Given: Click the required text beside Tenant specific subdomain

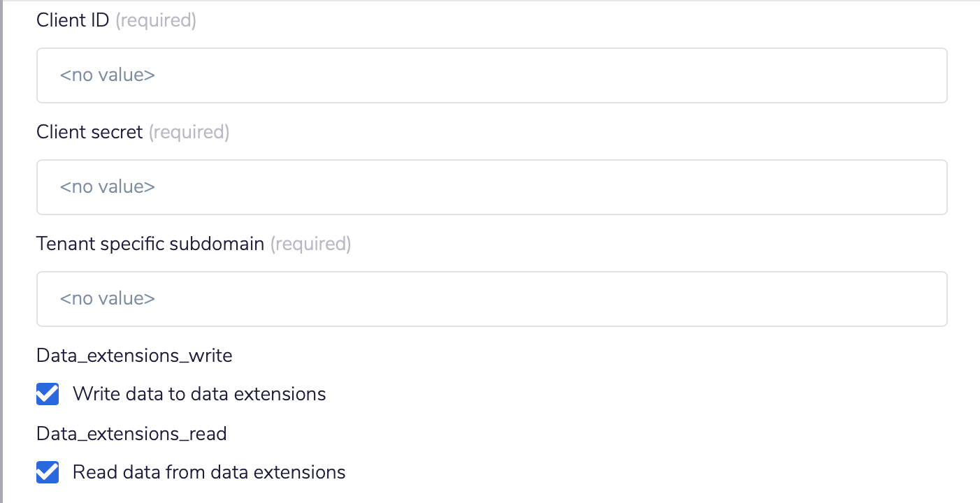Looking at the screenshot, I should 310,244.
